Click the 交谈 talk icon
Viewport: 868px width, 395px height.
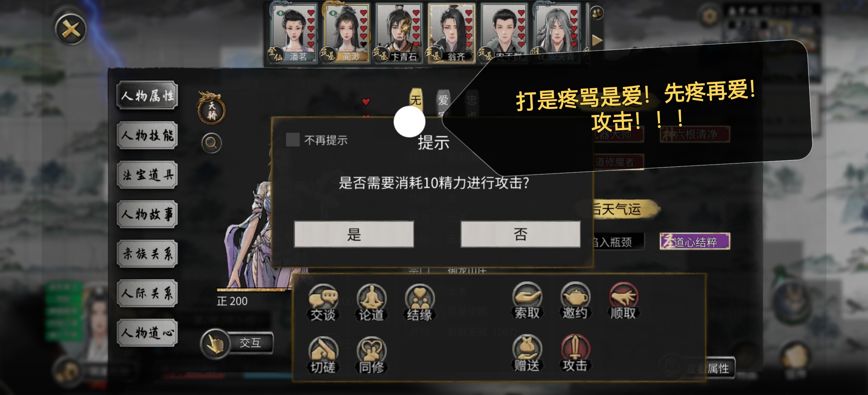pyautogui.click(x=323, y=303)
